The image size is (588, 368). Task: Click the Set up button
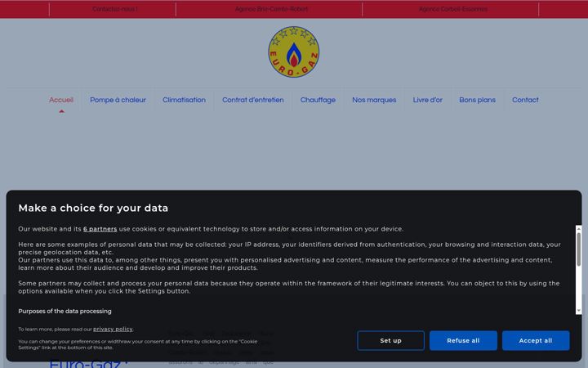click(390, 340)
